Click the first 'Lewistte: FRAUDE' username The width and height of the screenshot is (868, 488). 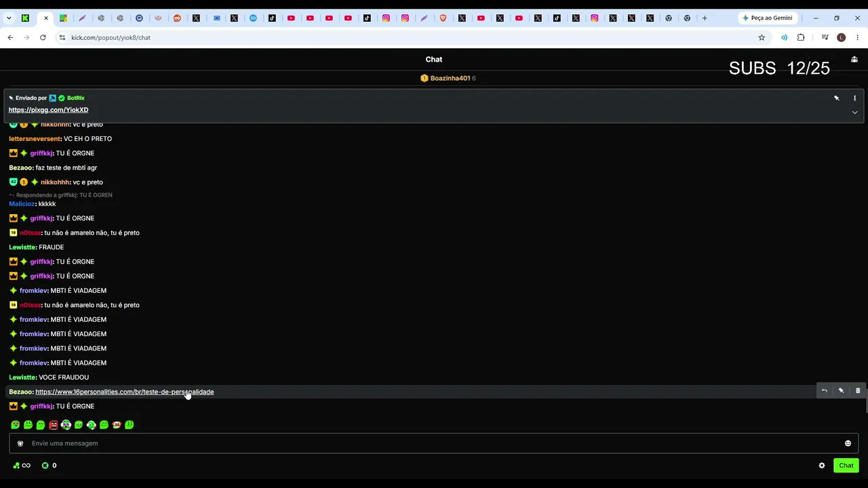(x=23, y=247)
